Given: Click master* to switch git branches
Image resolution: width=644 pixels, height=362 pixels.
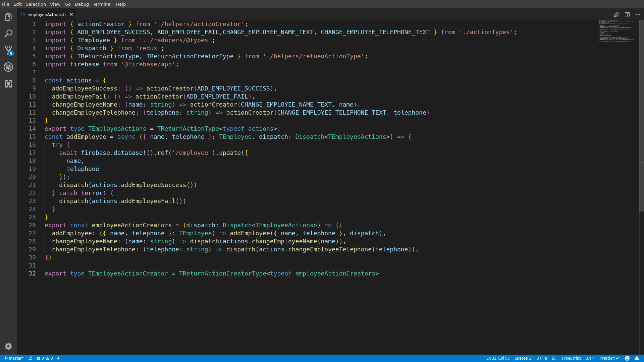Looking at the screenshot, I should [x=13, y=358].
